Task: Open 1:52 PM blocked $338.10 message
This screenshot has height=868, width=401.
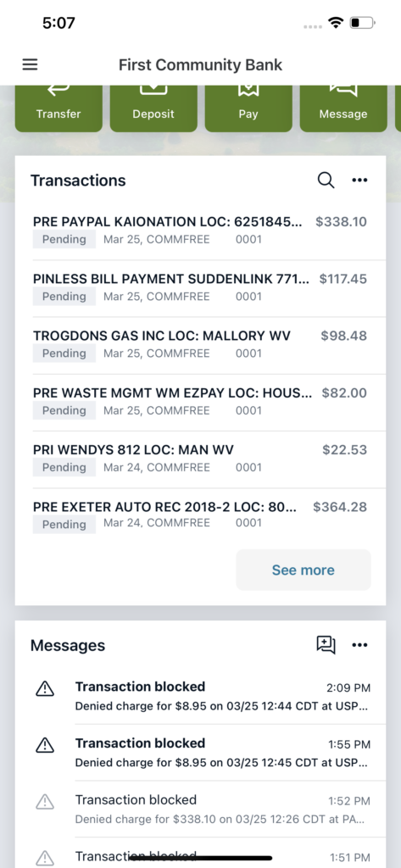Action: coord(200,810)
